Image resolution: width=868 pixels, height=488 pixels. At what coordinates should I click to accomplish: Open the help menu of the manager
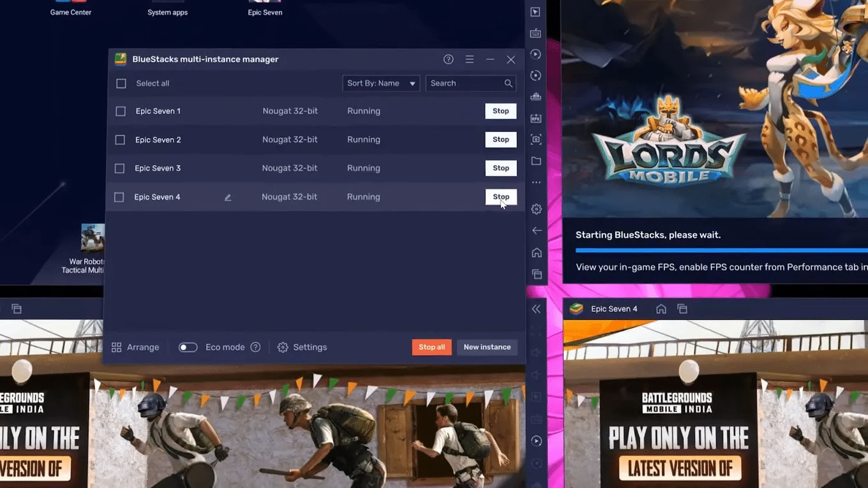tap(448, 59)
